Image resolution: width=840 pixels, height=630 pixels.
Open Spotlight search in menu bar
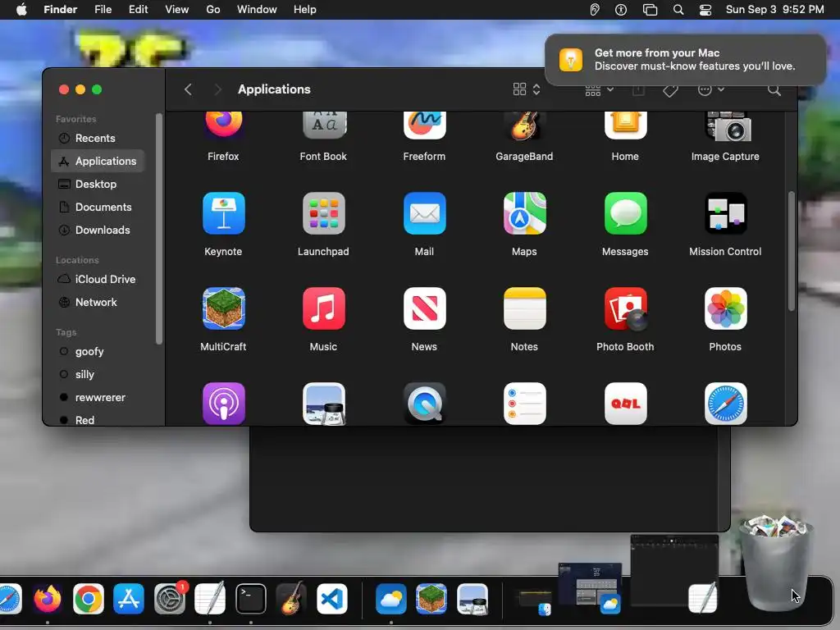[678, 10]
